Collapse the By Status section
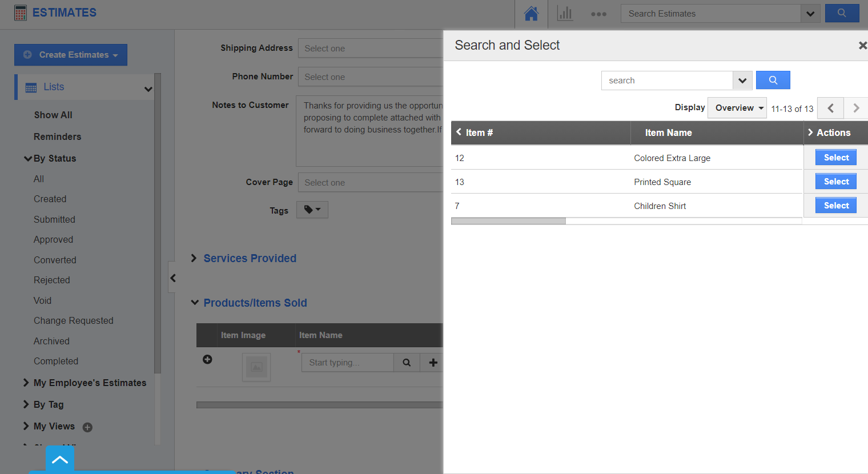Viewport: 868px width, 474px height. [27, 158]
